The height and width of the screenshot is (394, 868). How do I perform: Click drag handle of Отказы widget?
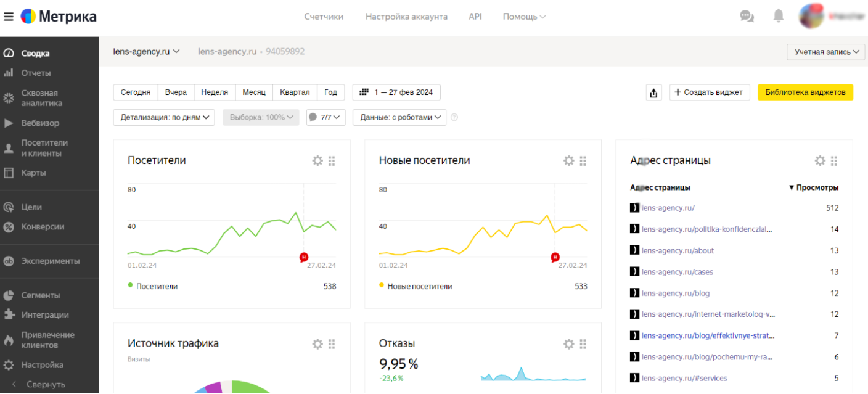point(583,344)
